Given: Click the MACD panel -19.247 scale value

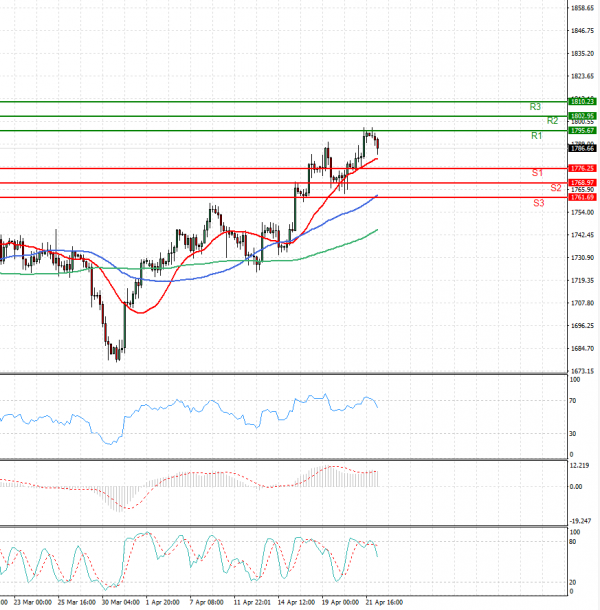Looking at the screenshot, I should click(x=580, y=521).
